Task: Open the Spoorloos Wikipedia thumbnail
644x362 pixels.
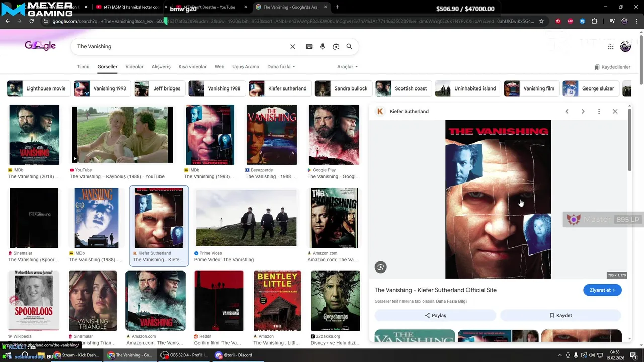Action: 34,301
